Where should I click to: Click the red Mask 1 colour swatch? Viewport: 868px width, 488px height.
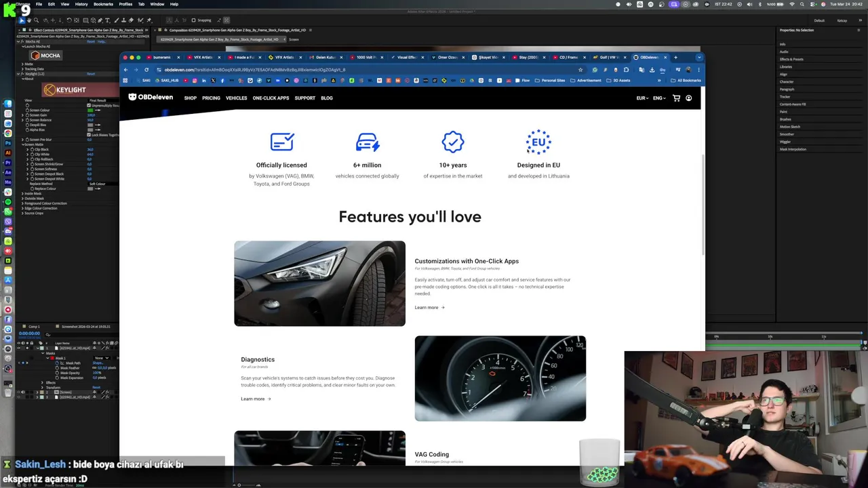pos(52,358)
